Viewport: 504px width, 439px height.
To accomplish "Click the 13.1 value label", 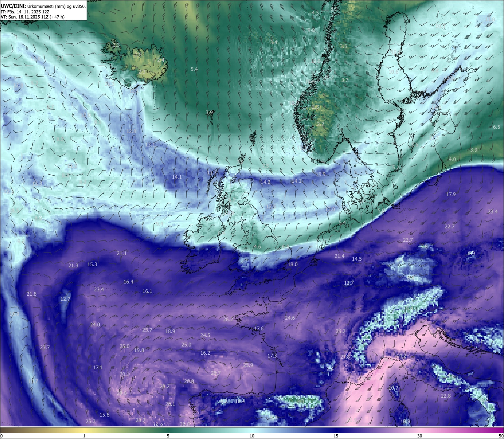I will 150,144.
